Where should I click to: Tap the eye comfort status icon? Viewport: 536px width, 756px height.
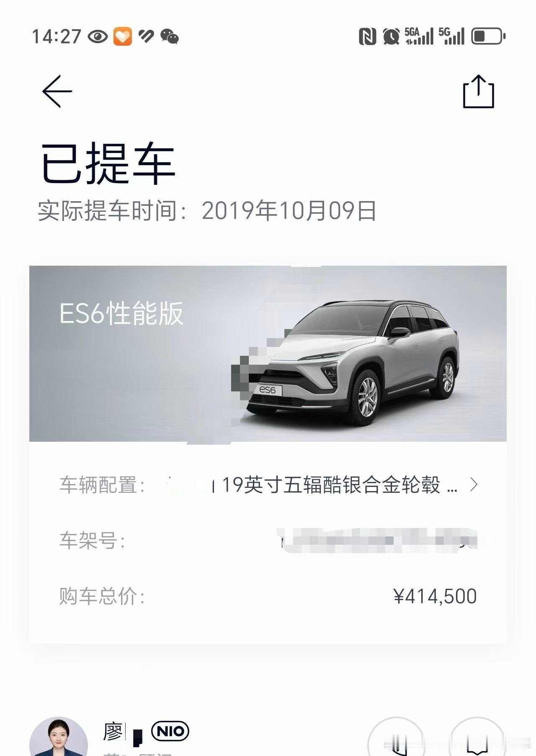tap(98, 36)
